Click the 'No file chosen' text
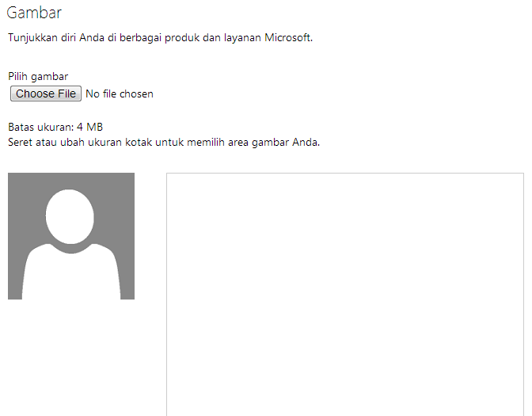 point(120,94)
